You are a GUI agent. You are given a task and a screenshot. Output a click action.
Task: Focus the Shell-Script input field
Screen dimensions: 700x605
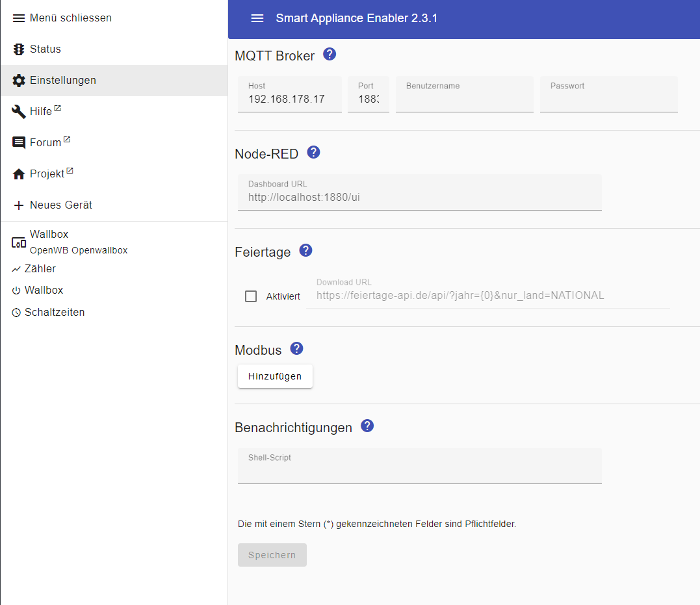pyautogui.click(x=420, y=466)
